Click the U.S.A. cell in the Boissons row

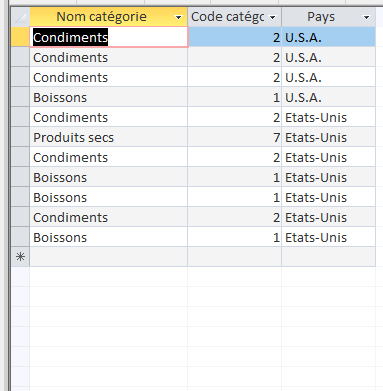click(x=329, y=97)
